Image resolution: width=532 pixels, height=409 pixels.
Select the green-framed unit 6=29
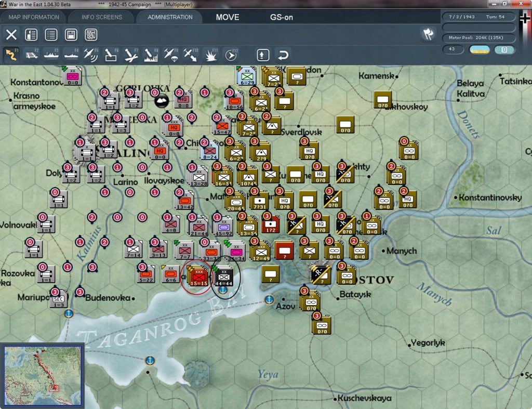point(247,76)
